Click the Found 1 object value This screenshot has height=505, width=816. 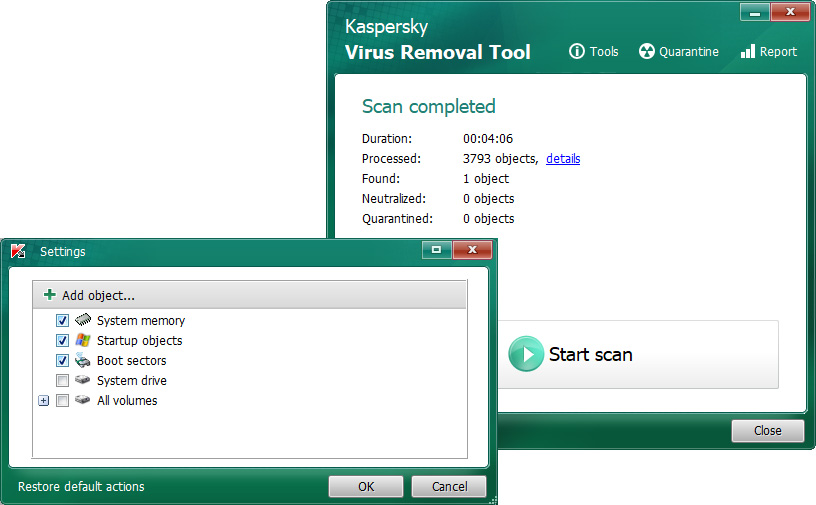coord(486,179)
